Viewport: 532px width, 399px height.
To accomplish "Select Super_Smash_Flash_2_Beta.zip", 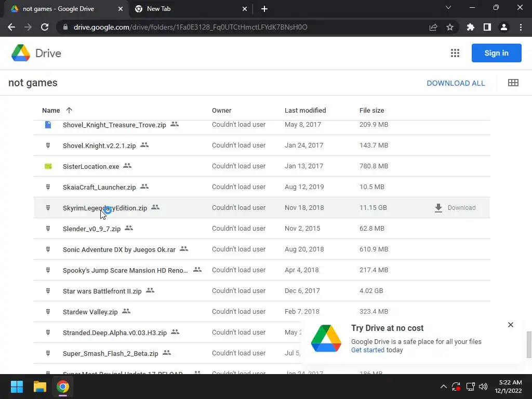I will point(110,353).
